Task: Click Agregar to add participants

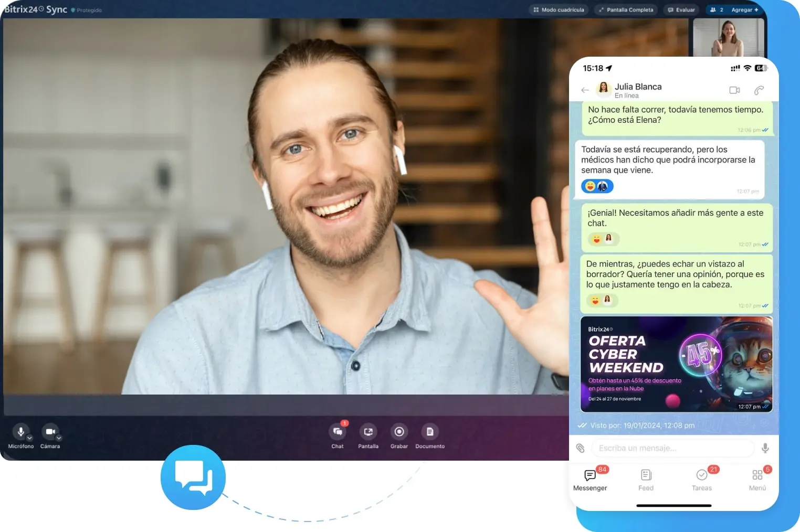Action: (744, 10)
